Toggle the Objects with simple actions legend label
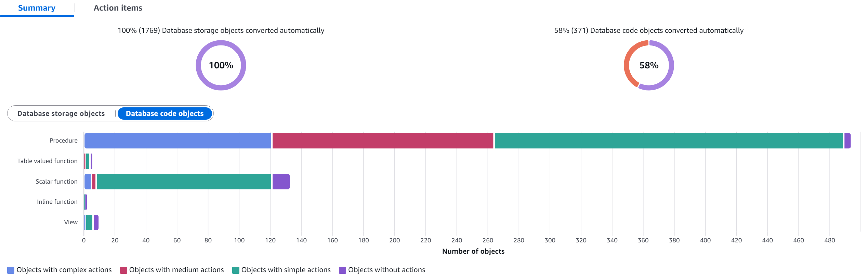The height and width of the screenshot is (280, 868). tap(286, 270)
